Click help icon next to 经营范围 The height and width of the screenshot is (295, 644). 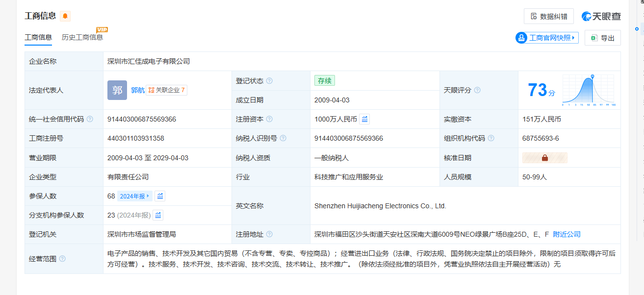[62, 259]
